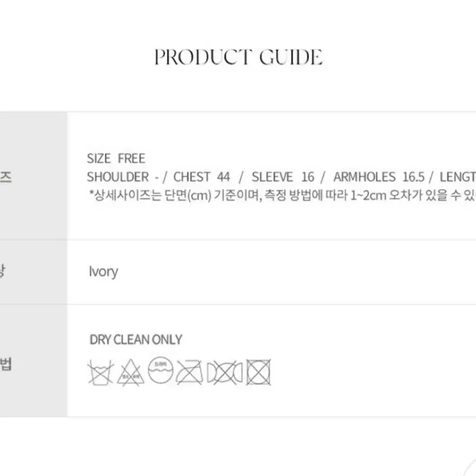Click the dry clean circle icon
Screen dimensions: 476x476
[x=161, y=370]
